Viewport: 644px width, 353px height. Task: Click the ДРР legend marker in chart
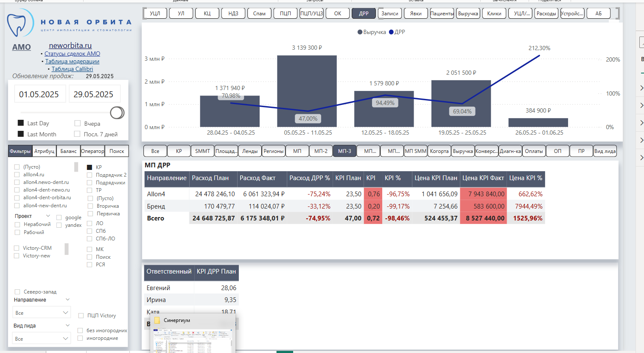tap(391, 32)
